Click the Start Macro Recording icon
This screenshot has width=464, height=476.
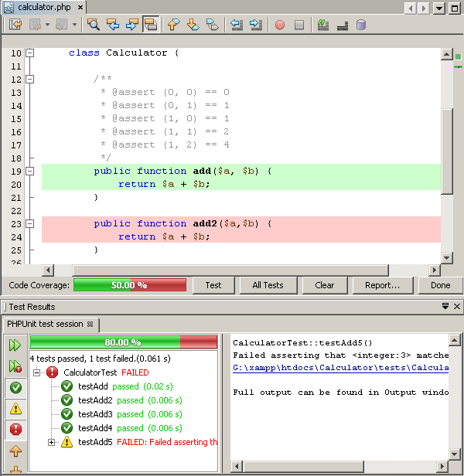280,25
